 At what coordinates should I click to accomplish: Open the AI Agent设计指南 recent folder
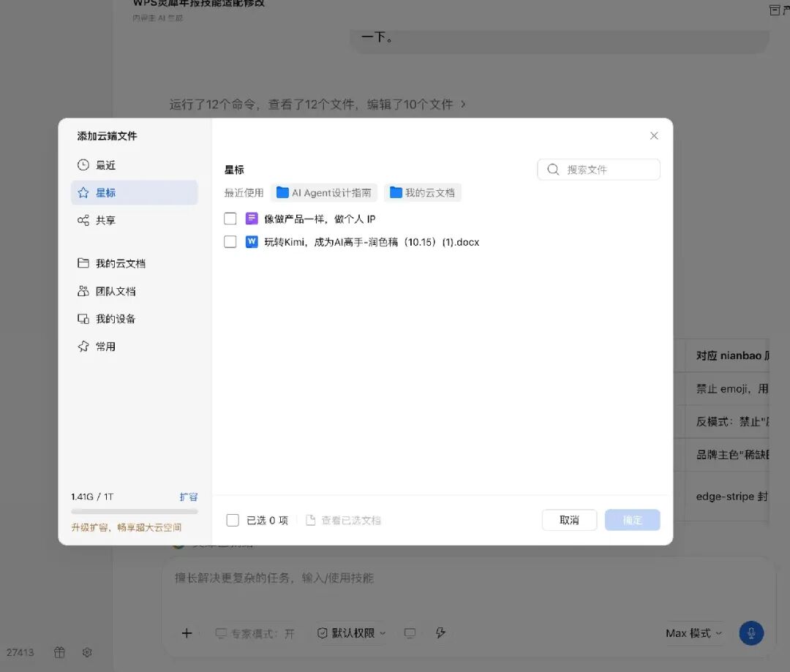[x=324, y=193]
